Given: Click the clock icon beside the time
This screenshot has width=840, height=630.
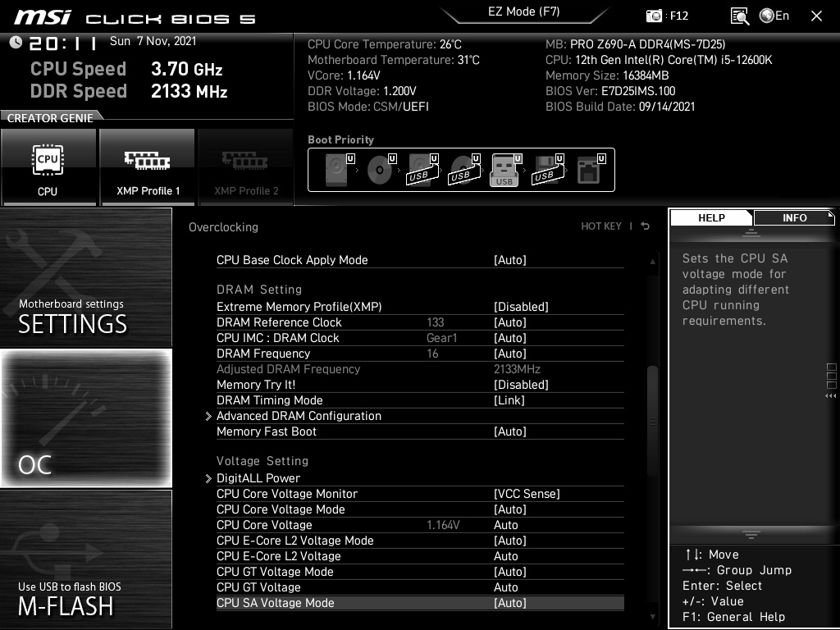Looking at the screenshot, I should point(16,42).
